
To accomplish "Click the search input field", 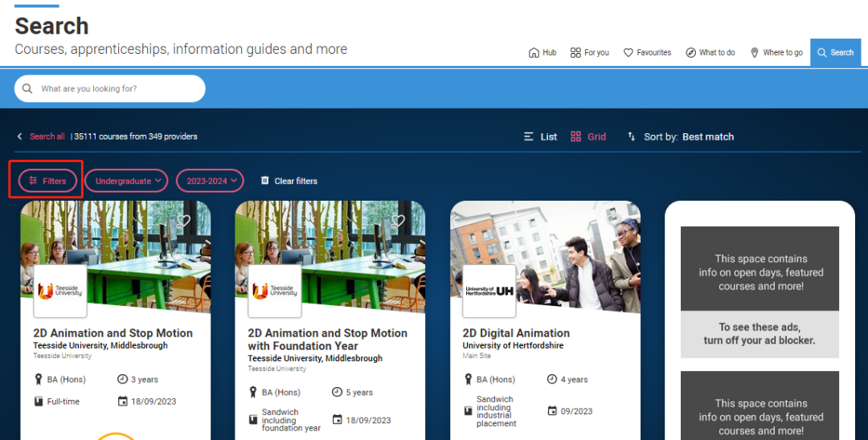I will [x=113, y=89].
